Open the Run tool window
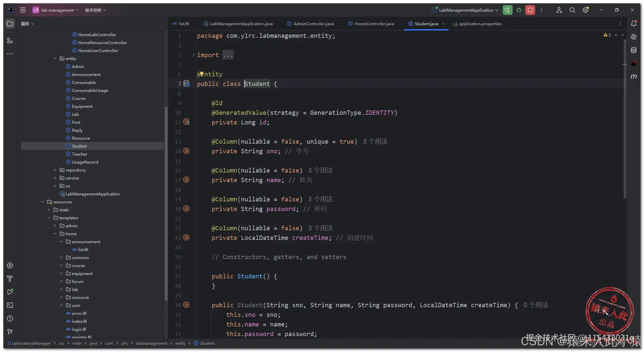This screenshot has width=644, height=352. (x=10, y=292)
